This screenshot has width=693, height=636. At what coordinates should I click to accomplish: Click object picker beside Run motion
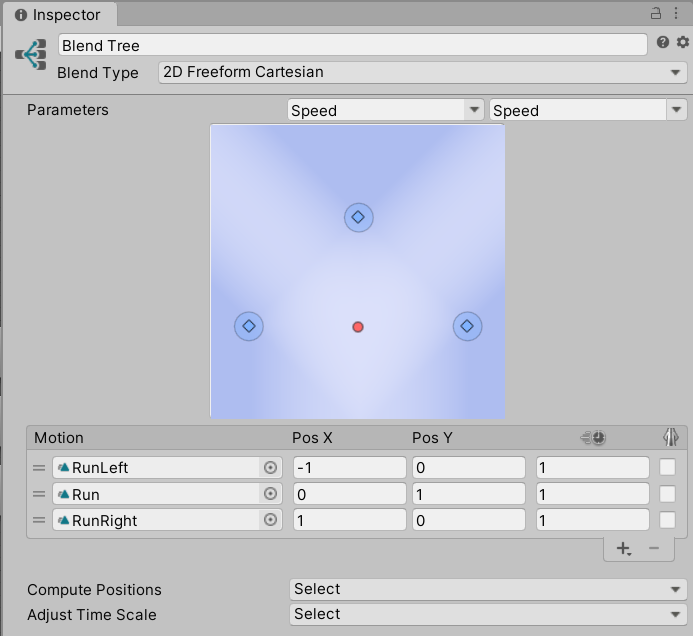click(x=270, y=494)
